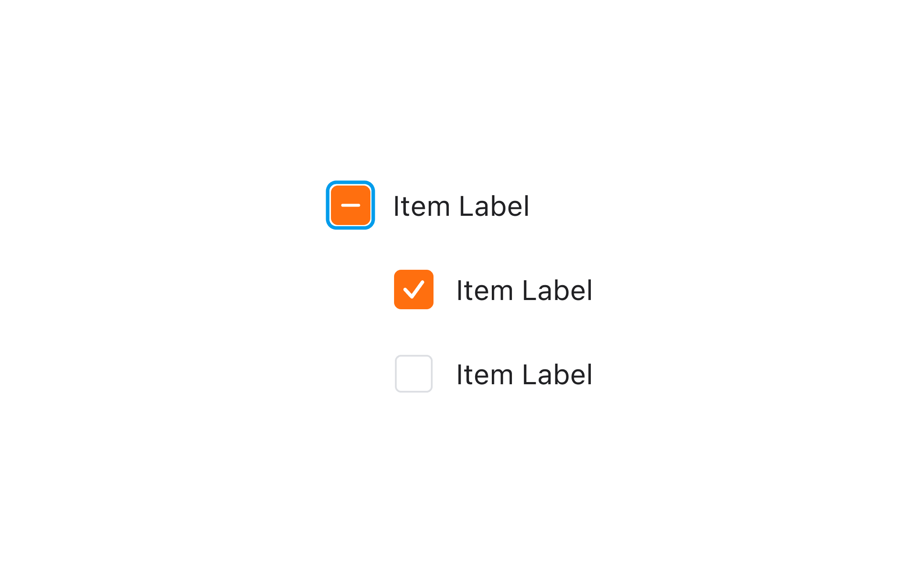Screen dimensions: 924x579
Task: Click the orange square with the tick
Action: [x=413, y=289]
